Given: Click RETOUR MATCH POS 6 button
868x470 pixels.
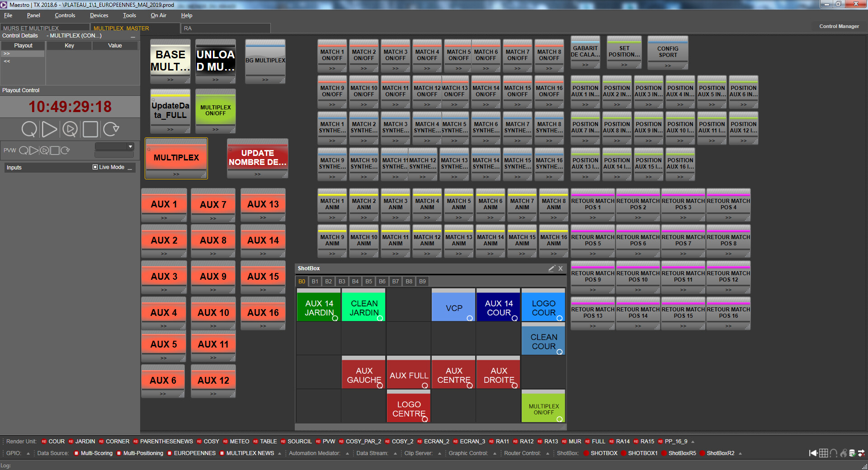Looking at the screenshot, I should click(638, 240).
